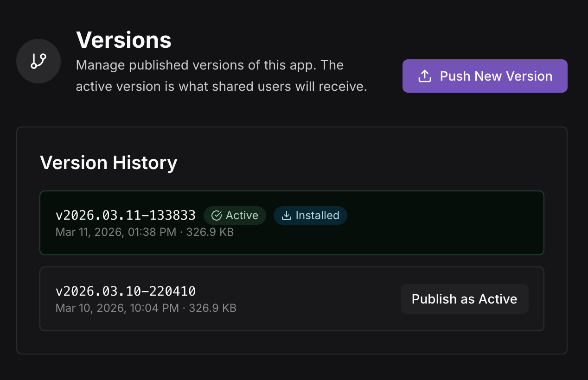
Task: Click the 'active version is what shared users' line
Action: point(221,87)
